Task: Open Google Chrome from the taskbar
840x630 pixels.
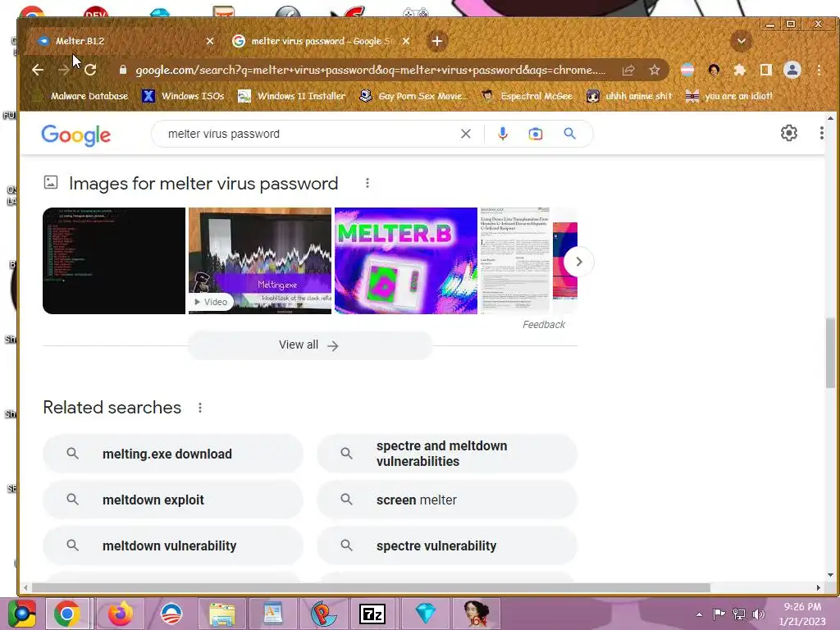Action: [x=66, y=614]
